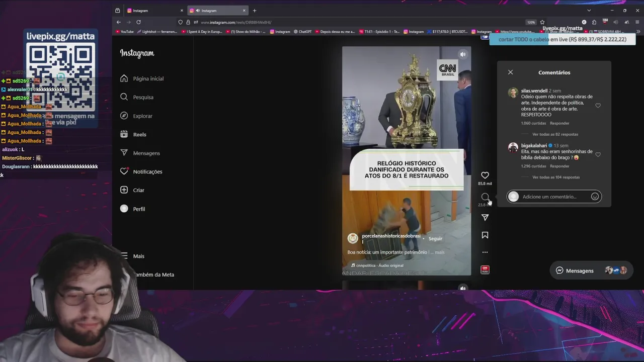Open Mensagens in the left sidebar
Viewport: 644px width, 362px height.
click(x=140, y=153)
